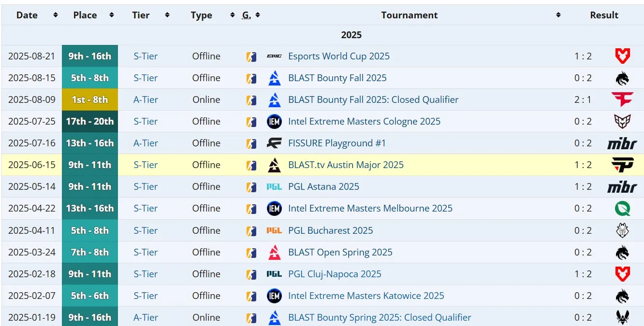
Task: Open PGL Bucharest 2025 link
Action: 331,230
